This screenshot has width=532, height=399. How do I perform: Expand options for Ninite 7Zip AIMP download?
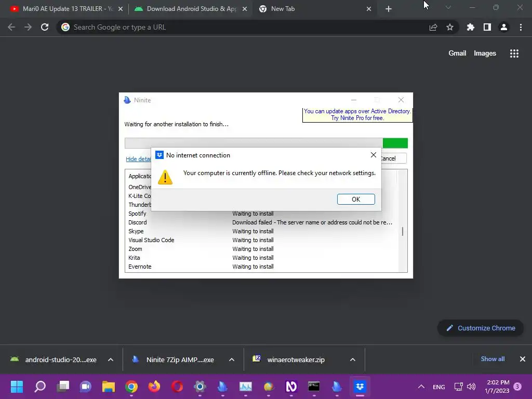232,360
